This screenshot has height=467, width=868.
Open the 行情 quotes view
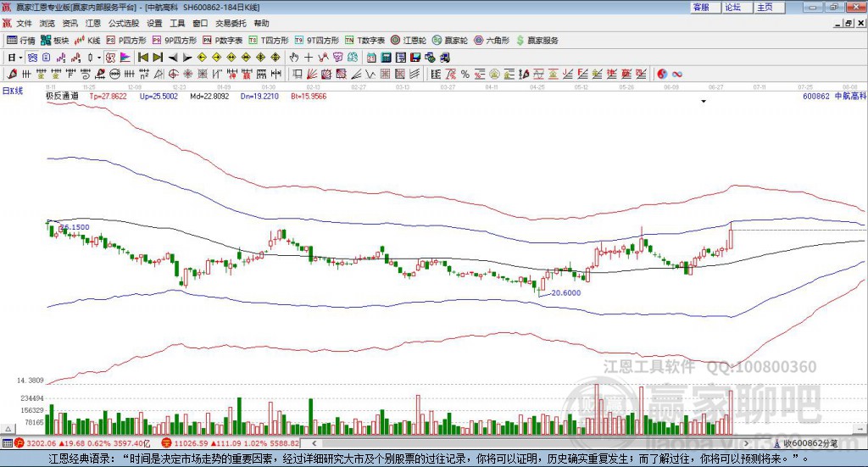coord(20,41)
